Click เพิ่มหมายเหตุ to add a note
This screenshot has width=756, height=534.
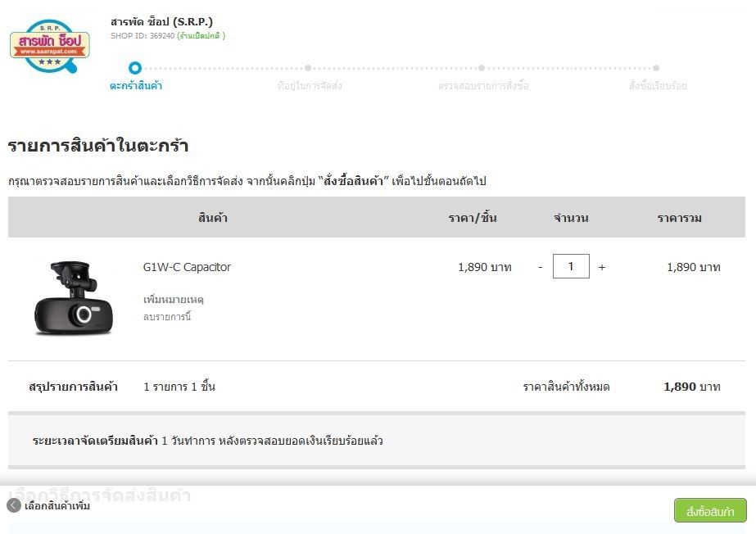tap(173, 301)
